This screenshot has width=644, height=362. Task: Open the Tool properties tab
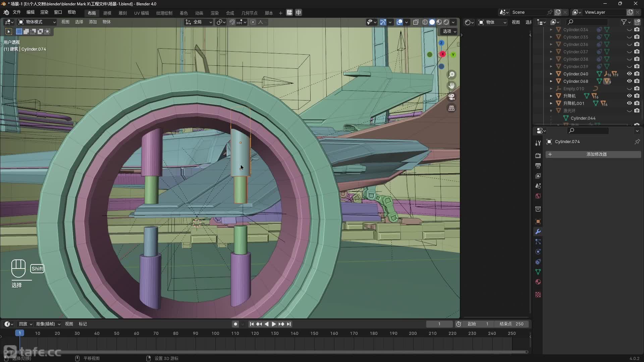click(x=538, y=143)
